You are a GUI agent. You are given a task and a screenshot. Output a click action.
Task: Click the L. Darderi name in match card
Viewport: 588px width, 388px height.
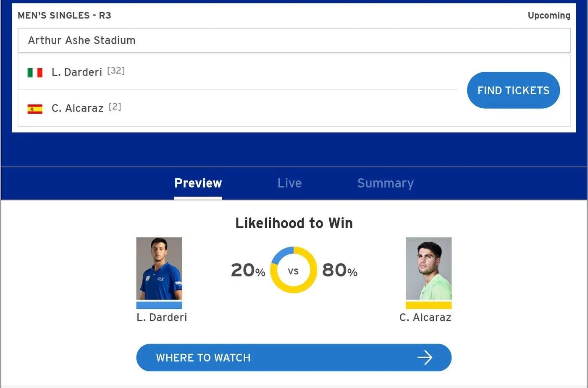tap(77, 72)
